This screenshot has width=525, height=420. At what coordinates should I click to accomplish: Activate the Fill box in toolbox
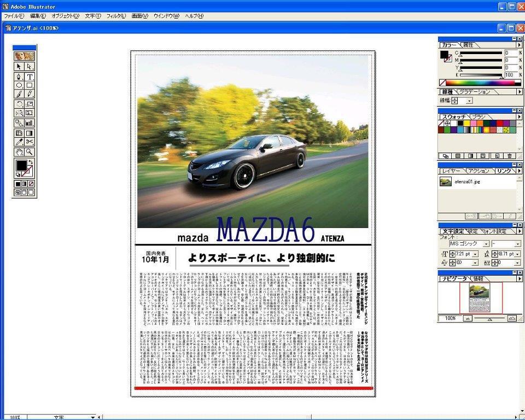pyautogui.click(x=21, y=165)
